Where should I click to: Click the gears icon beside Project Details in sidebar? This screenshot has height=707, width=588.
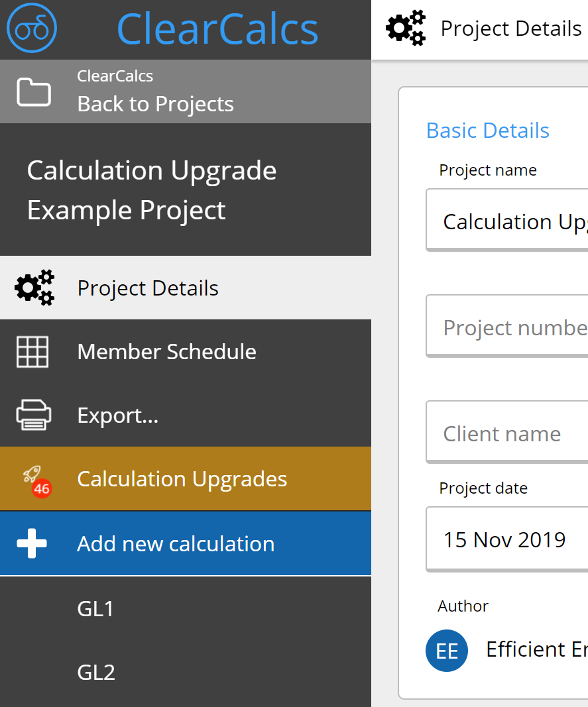click(34, 288)
